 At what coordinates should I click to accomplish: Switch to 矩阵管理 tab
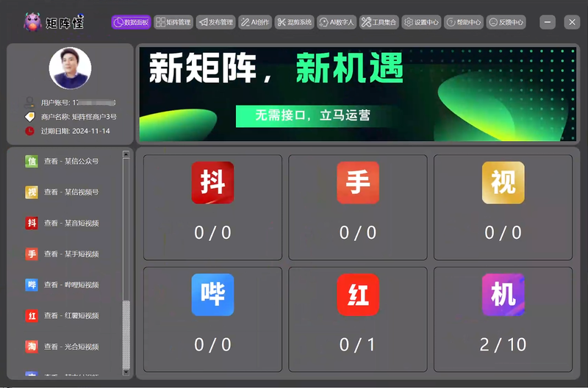click(173, 23)
